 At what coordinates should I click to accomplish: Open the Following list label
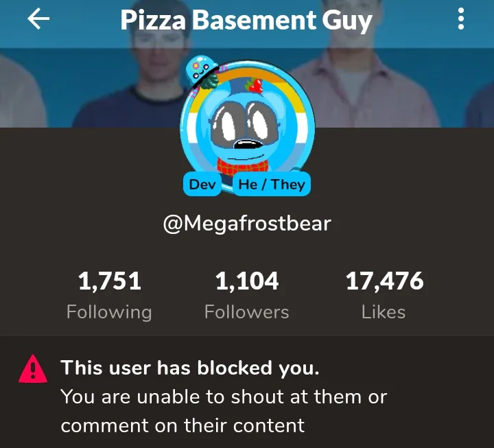tap(109, 312)
